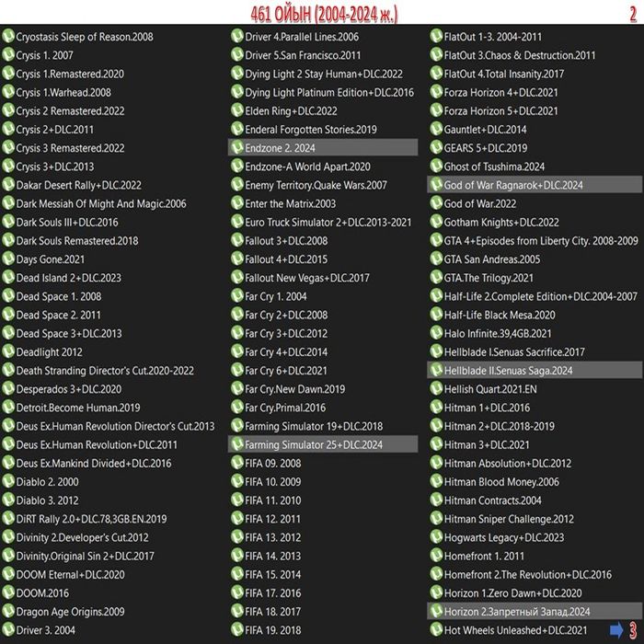The image size is (644, 644).
Task: Select the highlighted God of War Ragnarok+DLC.2024 row
Action: point(535,184)
